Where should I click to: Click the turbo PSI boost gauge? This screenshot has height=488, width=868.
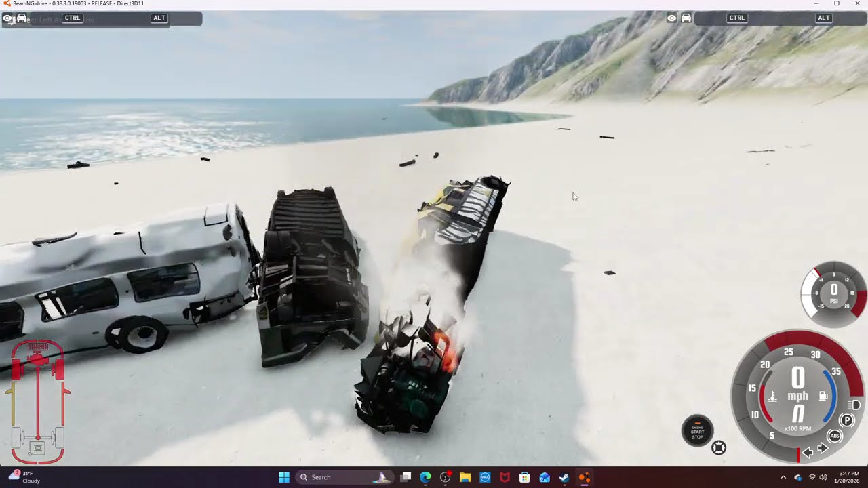click(x=834, y=293)
